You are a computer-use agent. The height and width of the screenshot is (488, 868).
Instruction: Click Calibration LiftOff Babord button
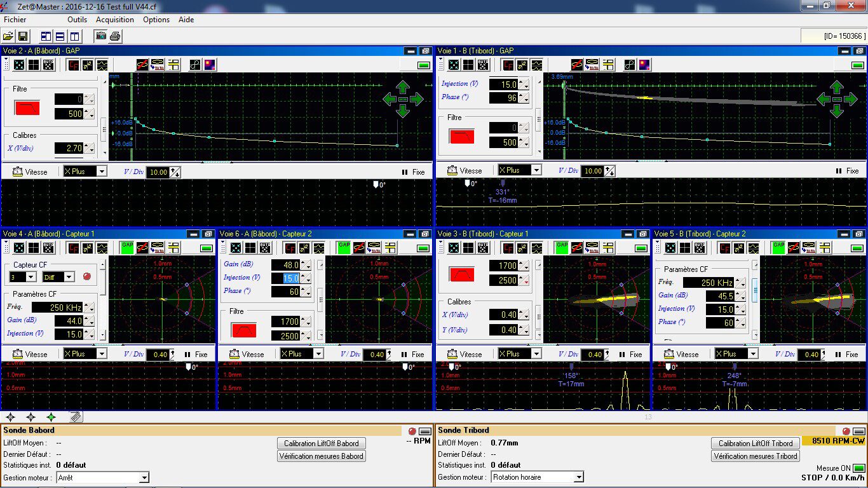(322, 444)
